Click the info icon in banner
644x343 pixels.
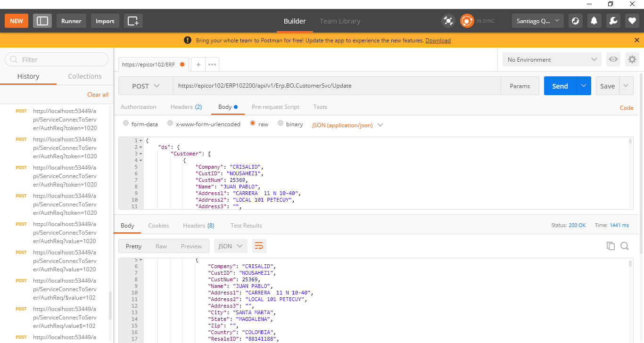[188, 41]
